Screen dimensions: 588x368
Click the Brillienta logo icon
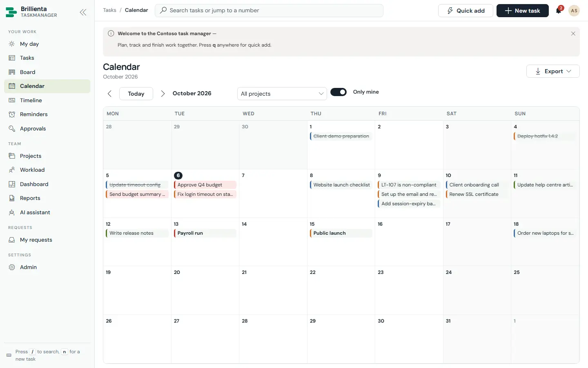11,12
